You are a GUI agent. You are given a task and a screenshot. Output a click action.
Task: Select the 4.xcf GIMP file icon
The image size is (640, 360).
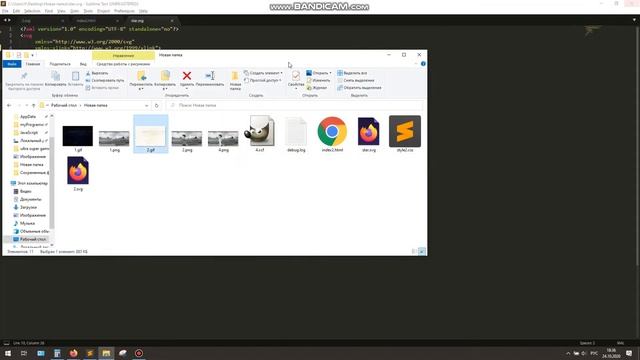260,131
